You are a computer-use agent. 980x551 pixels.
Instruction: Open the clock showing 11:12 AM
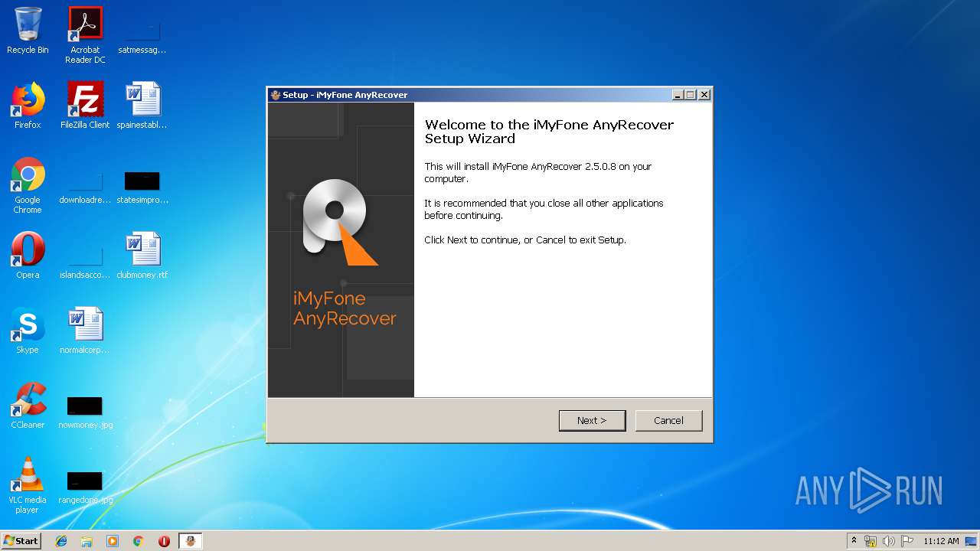941,541
